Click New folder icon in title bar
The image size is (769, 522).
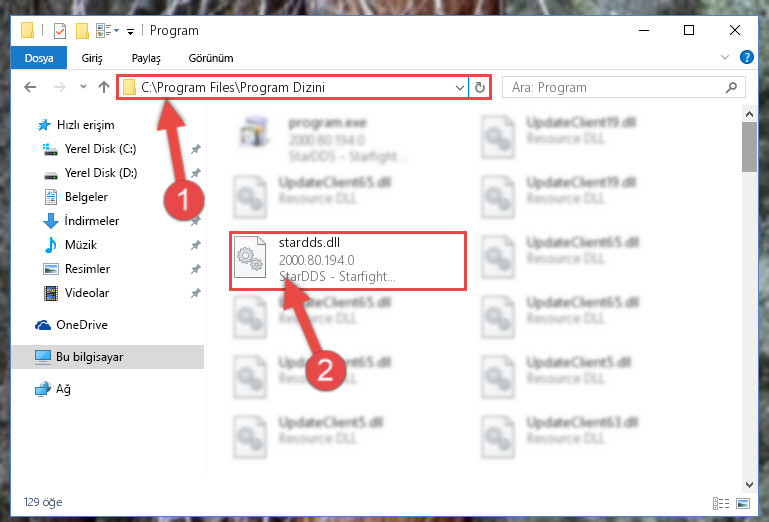[x=82, y=31]
